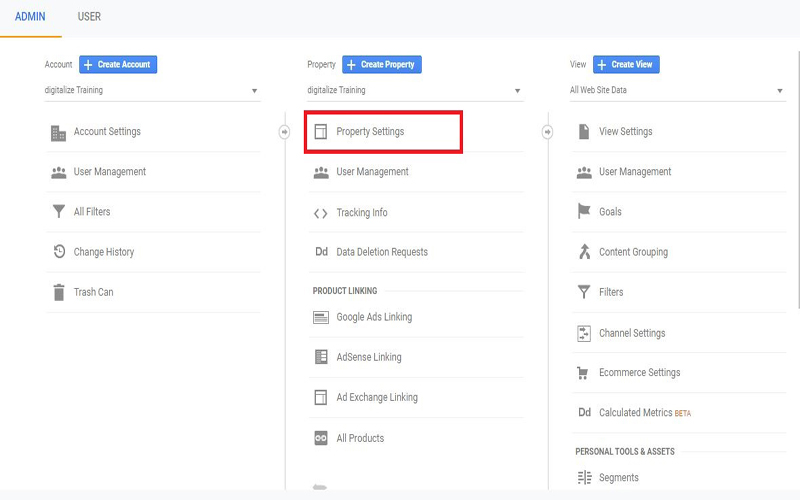This screenshot has height=500, width=800.
Task: Expand the Property selector dropdown
Action: (414, 90)
